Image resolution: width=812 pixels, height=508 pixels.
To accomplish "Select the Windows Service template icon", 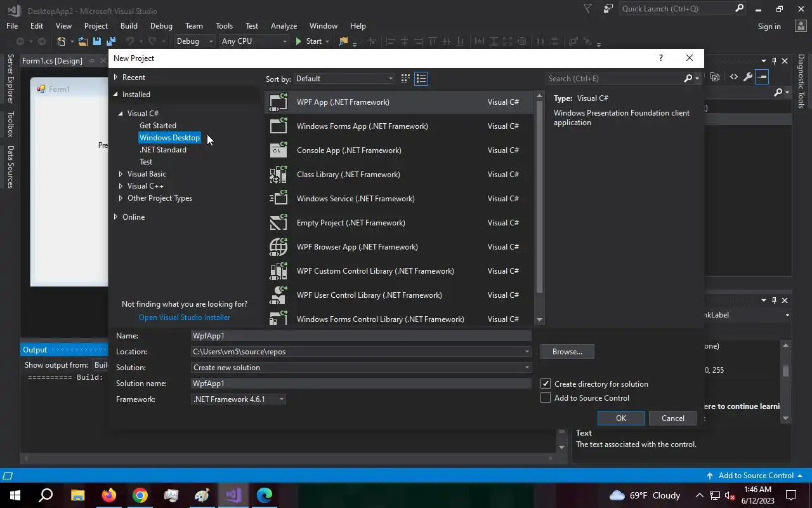I will tap(278, 198).
